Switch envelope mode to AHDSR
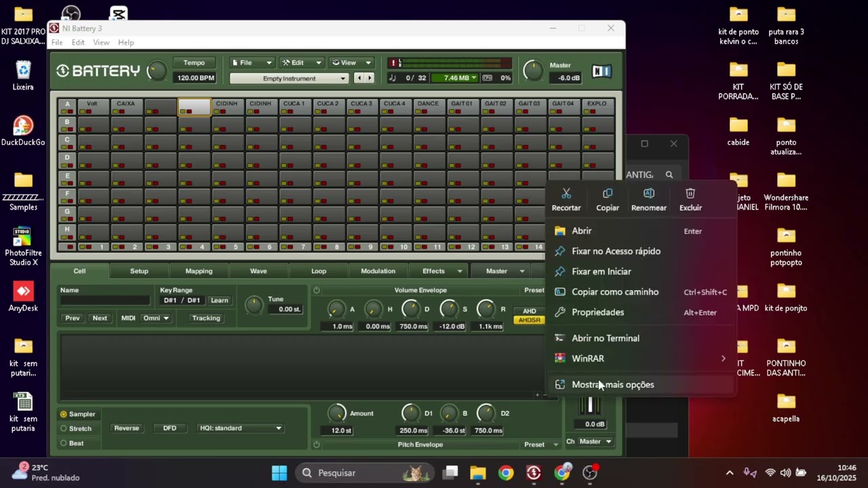868x488 pixels. [529, 320]
